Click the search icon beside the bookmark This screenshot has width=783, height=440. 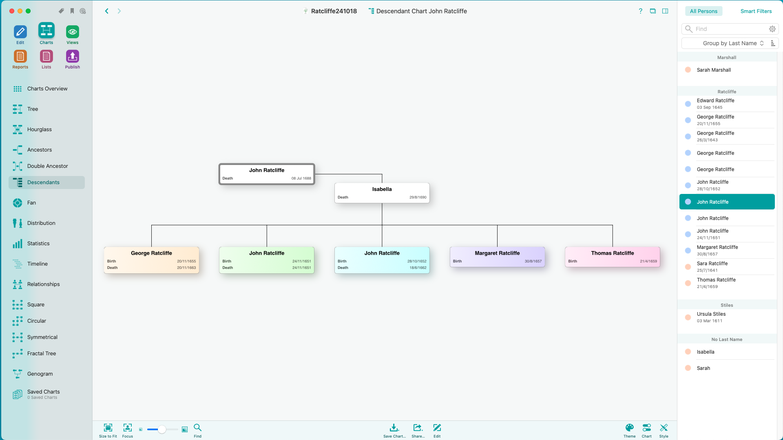pyautogui.click(x=83, y=11)
